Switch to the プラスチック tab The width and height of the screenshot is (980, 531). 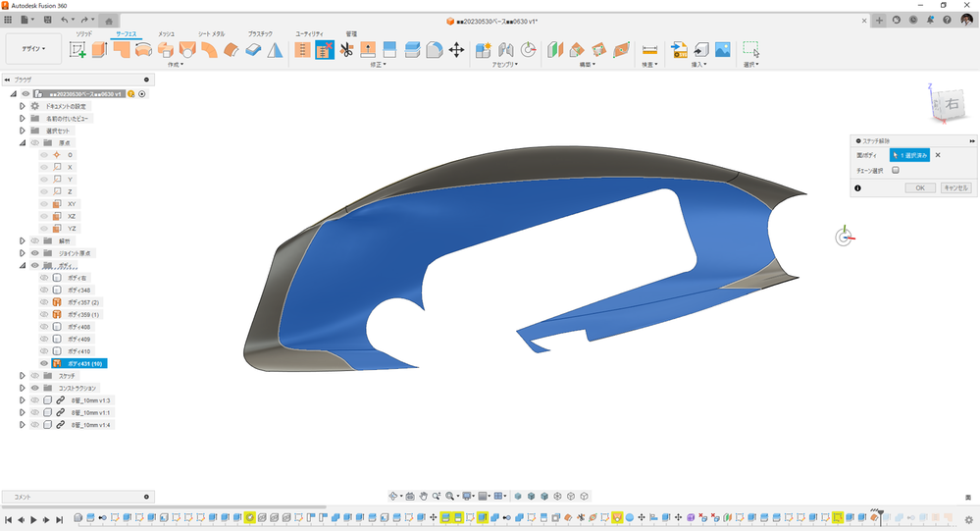(260, 33)
